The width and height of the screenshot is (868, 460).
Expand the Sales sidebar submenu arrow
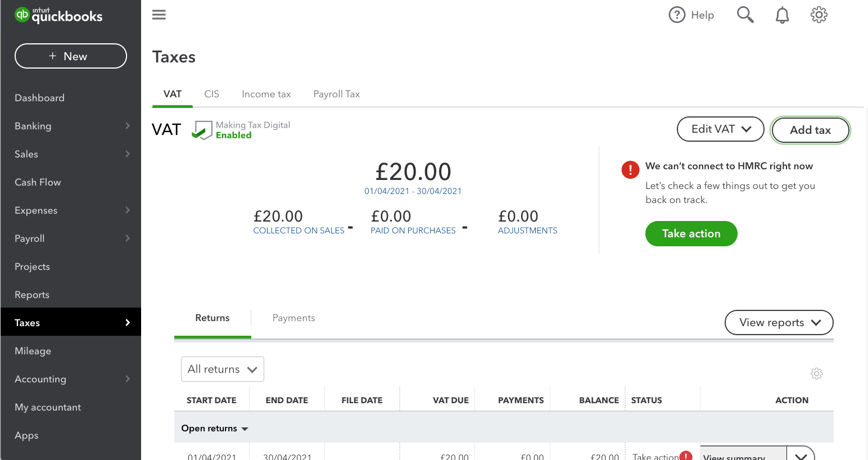128,154
